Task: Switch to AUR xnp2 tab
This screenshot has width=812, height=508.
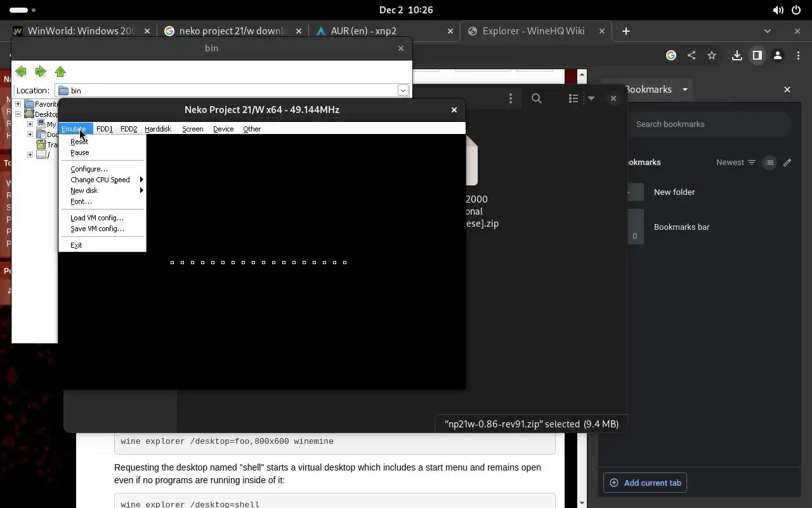Action: 384,30
